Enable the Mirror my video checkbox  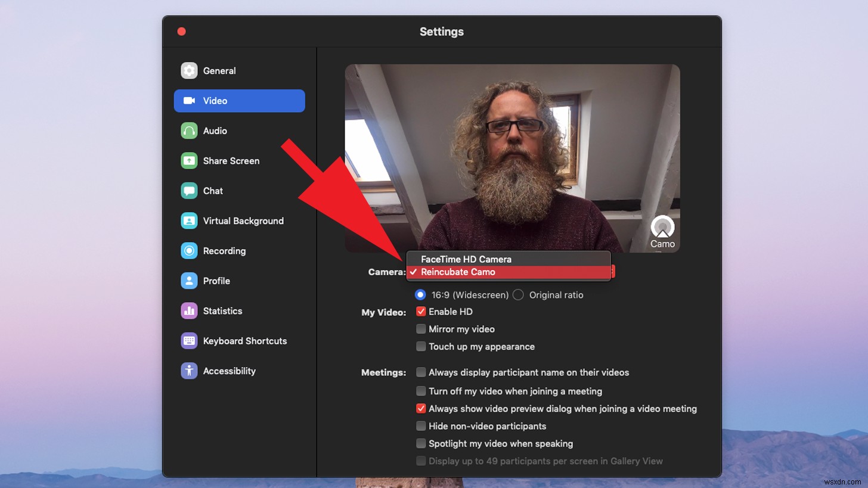click(421, 329)
